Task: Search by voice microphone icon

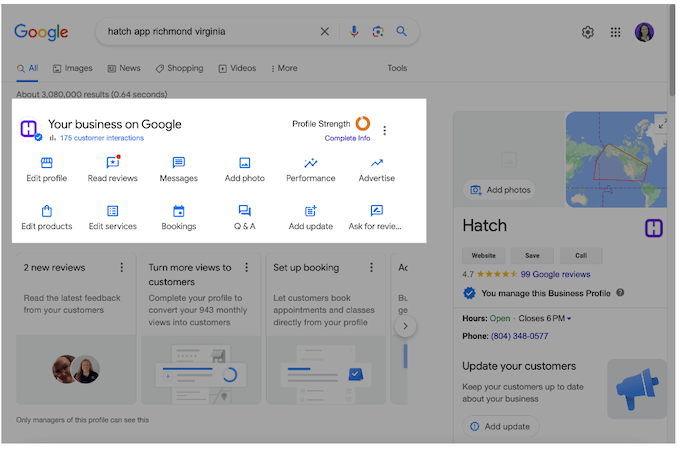Action: coord(354,32)
